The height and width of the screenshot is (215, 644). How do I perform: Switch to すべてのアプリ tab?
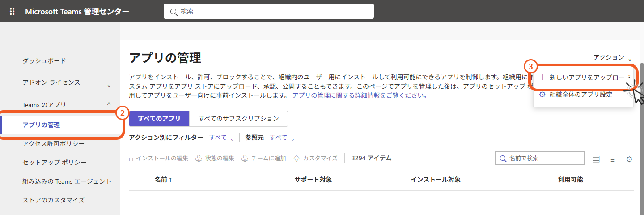click(159, 119)
